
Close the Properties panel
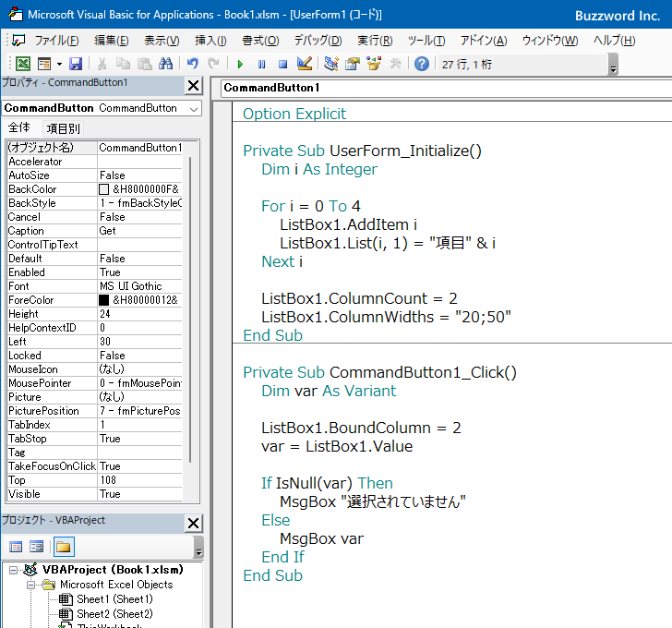193,86
